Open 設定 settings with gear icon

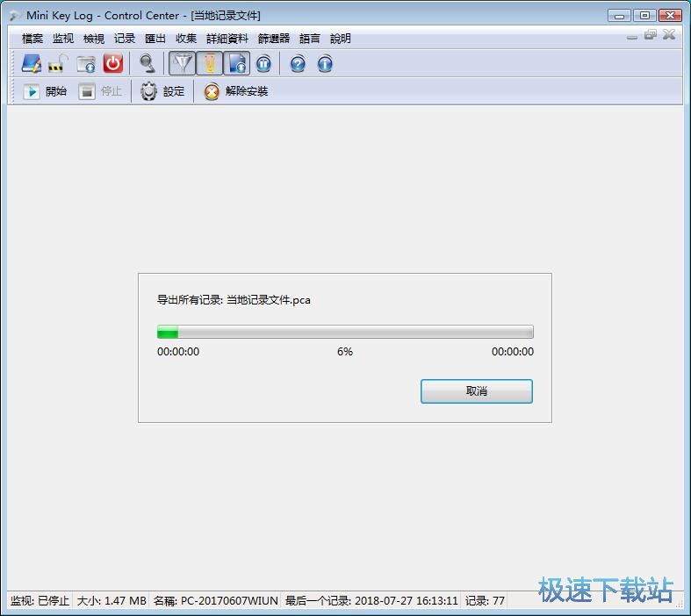point(162,91)
